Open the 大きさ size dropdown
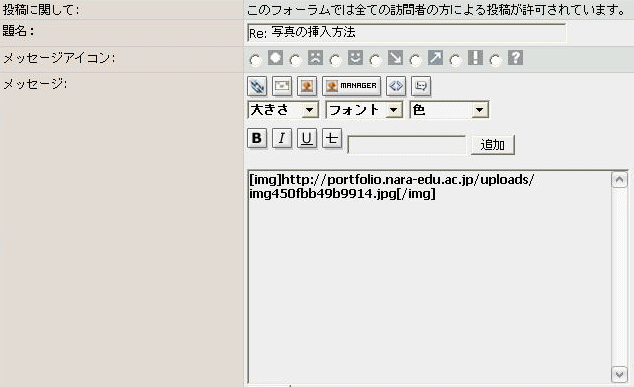Image resolution: width=634 pixels, height=387 pixels. (x=283, y=110)
